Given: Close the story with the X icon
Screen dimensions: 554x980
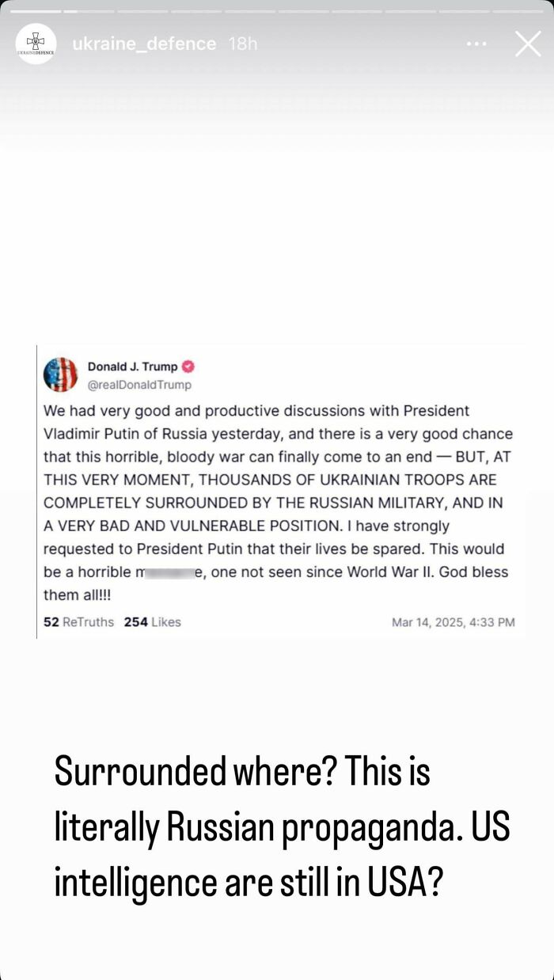Looking at the screenshot, I should 528,44.
